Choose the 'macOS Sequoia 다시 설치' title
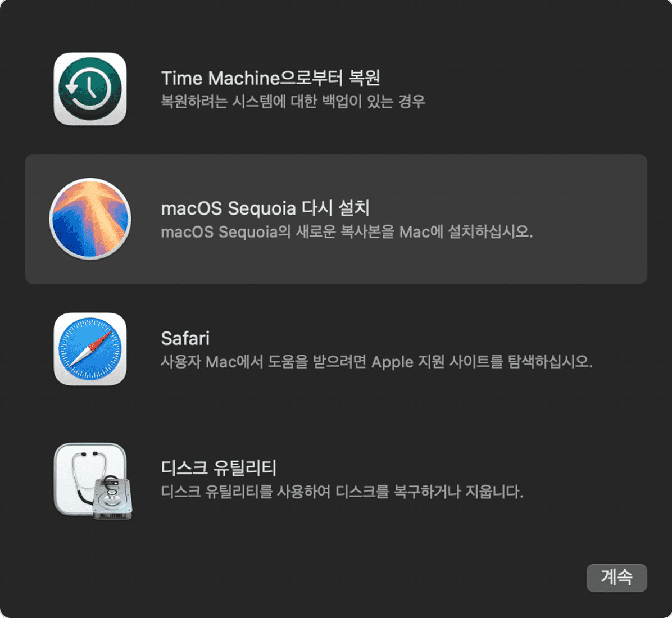The height and width of the screenshot is (618, 672). pyautogui.click(x=265, y=208)
